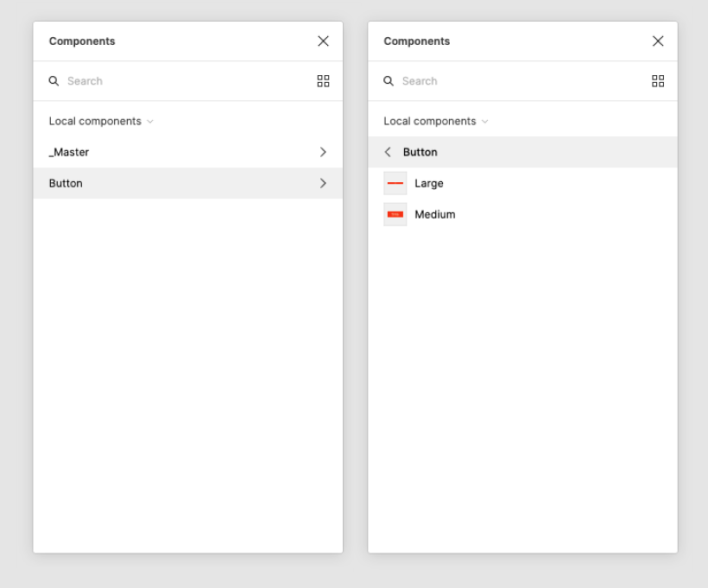Go back using the chevron beside Button header
Image resolution: width=708 pixels, height=588 pixels.
click(388, 152)
